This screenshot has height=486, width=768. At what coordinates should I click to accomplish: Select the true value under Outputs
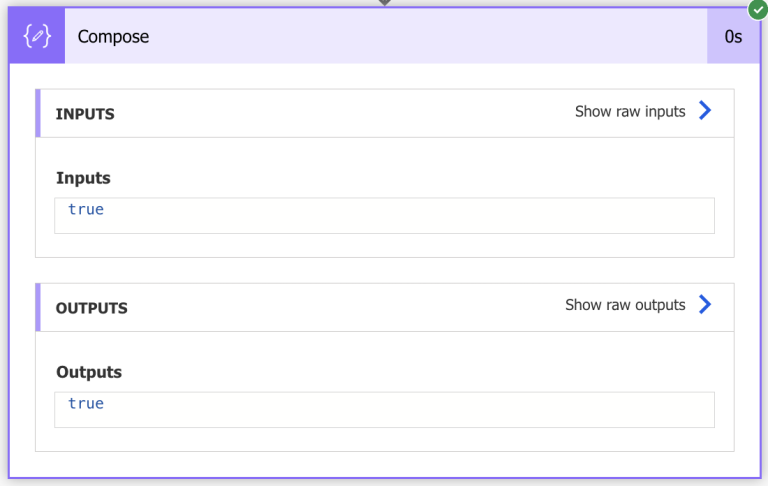(86, 404)
